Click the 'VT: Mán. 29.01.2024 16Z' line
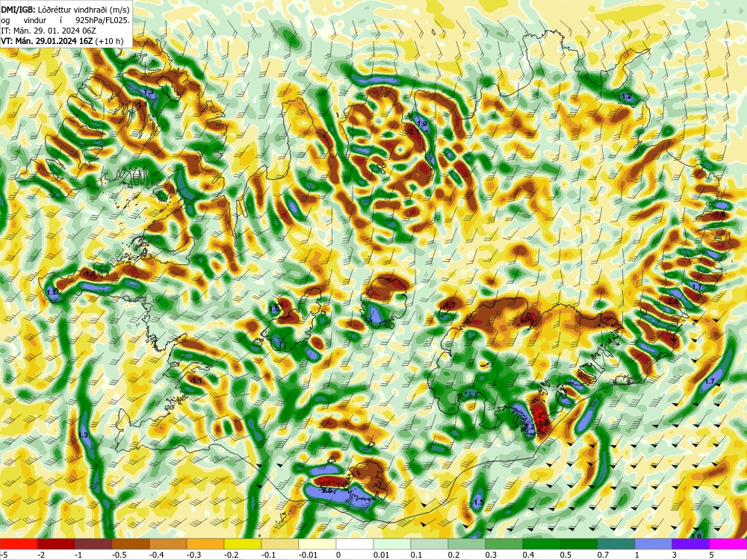Screen dimensions: 747x560 coord(47,41)
